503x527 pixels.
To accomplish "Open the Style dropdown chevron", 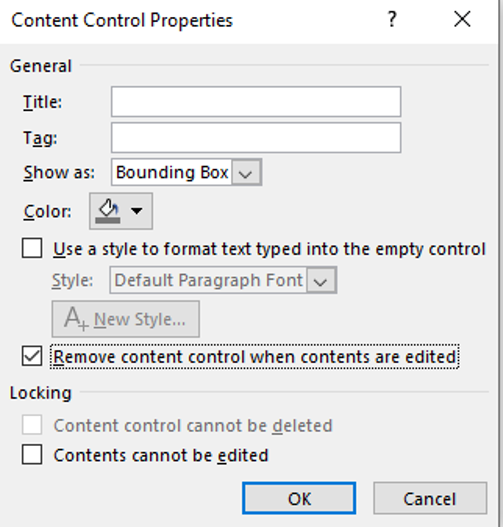I will click(321, 281).
